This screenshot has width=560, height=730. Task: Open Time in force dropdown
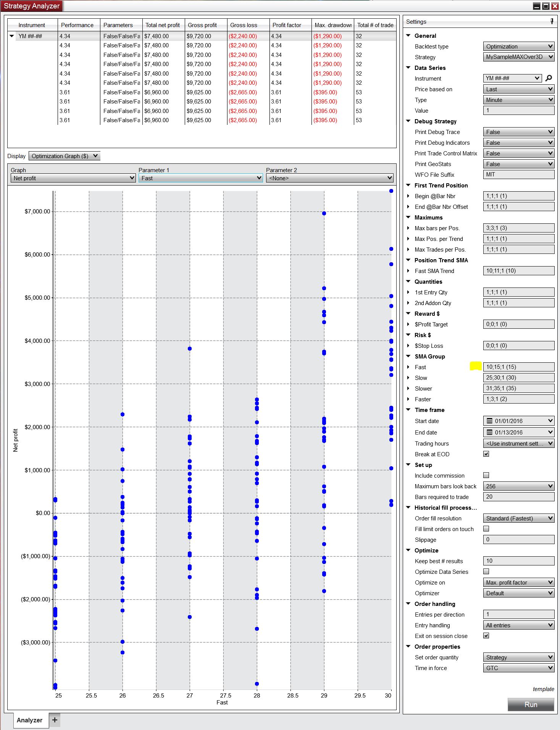click(518, 668)
